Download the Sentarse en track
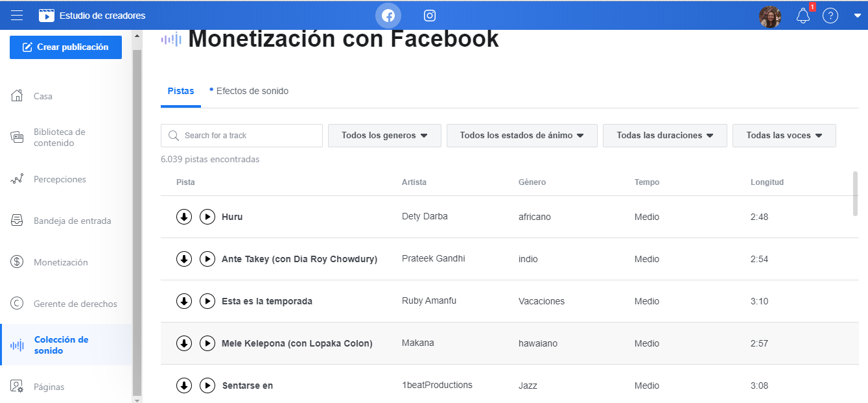The height and width of the screenshot is (403, 868). pyautogui.click(x=184, y=385)
